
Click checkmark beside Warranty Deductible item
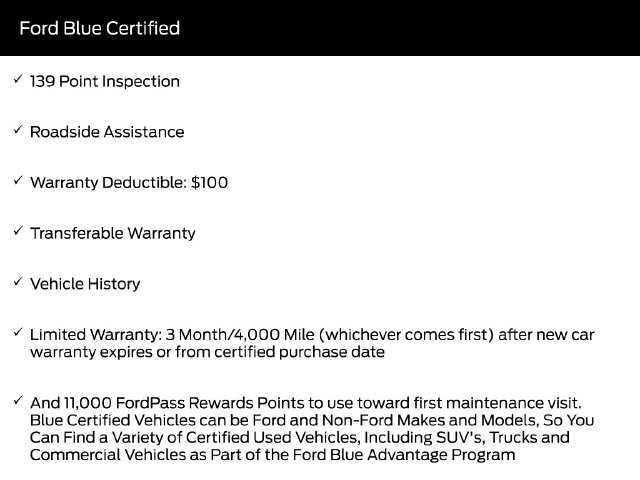click(x=18, y=180)
